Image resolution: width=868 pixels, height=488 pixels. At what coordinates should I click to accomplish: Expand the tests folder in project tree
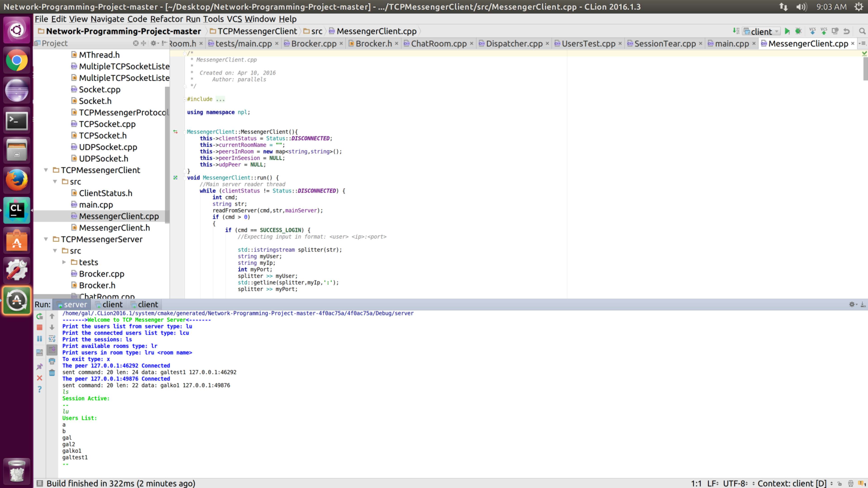tap(64, 262)
